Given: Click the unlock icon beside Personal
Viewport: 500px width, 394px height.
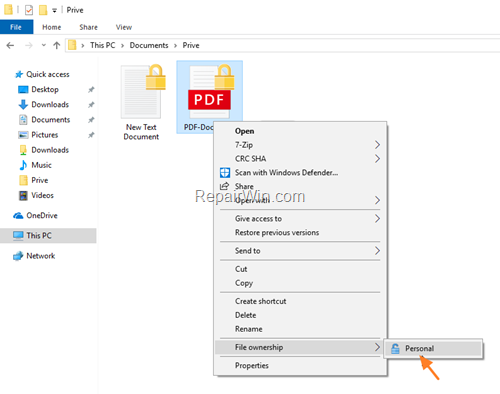Looking at the screenshot, I should point(395,349).
